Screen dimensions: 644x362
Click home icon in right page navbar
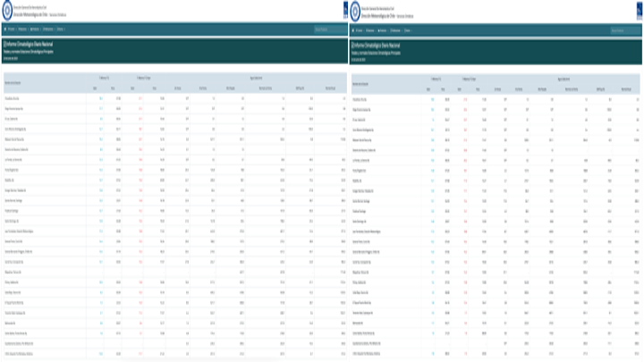coord(352,30)
